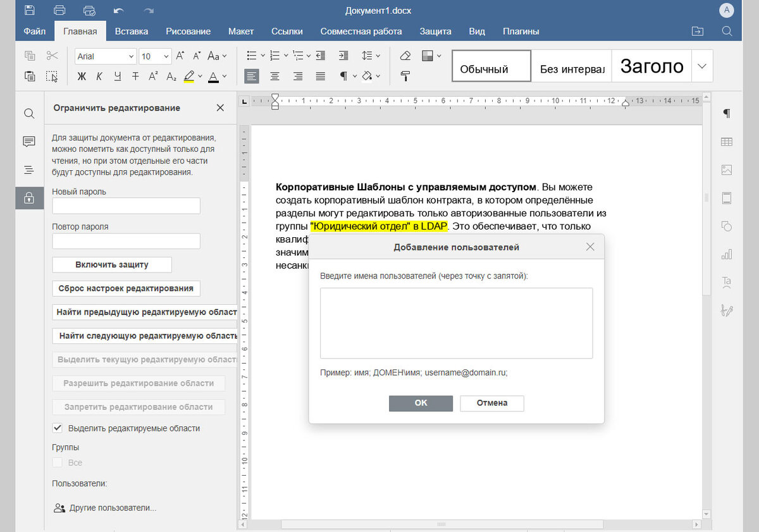Open the Файл menu
759x532 pixels.
[x=34, y=31]
